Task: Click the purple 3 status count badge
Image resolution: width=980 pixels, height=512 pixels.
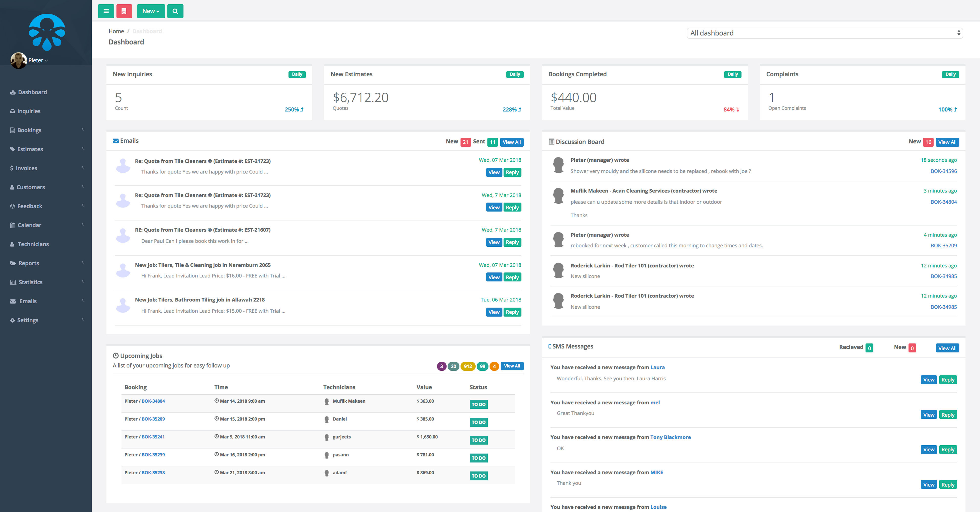Action: [441, 366]
